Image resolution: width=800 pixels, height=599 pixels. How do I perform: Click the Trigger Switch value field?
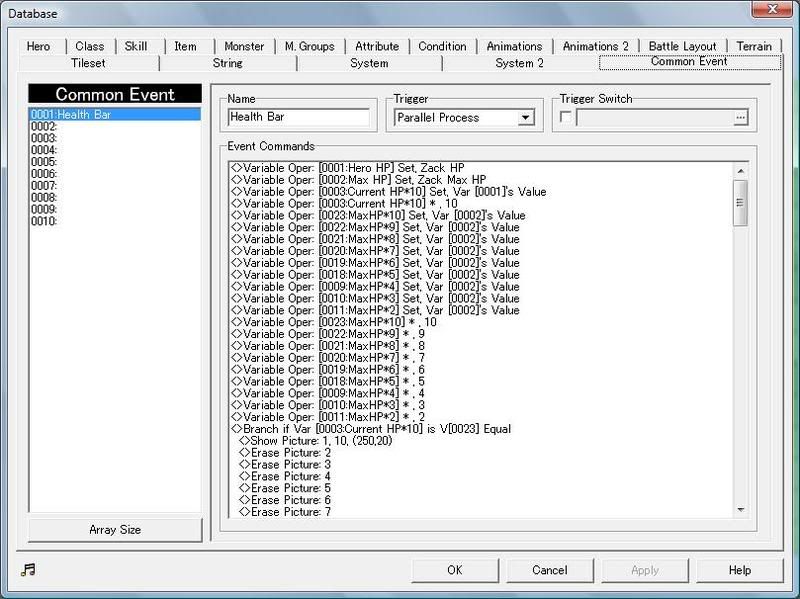[x=655, y=117]
